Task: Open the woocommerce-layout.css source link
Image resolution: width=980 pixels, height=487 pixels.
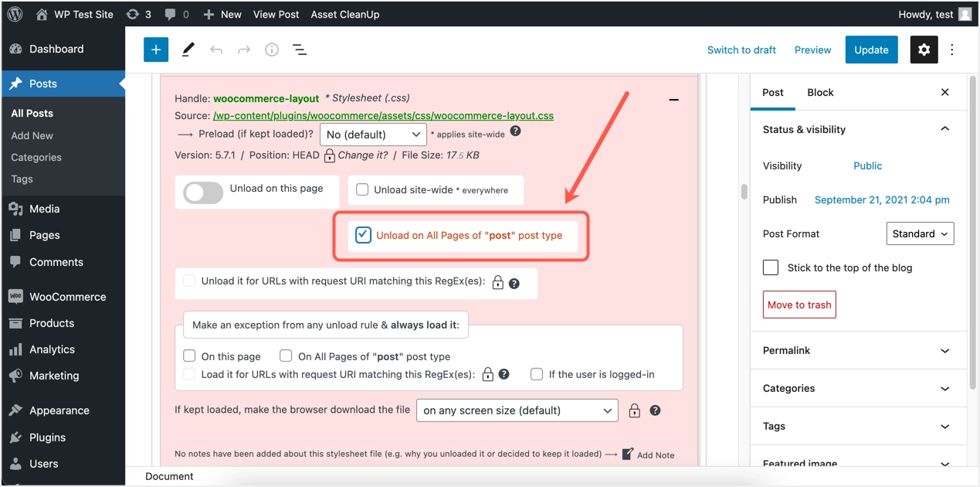Action: [383, 115]
